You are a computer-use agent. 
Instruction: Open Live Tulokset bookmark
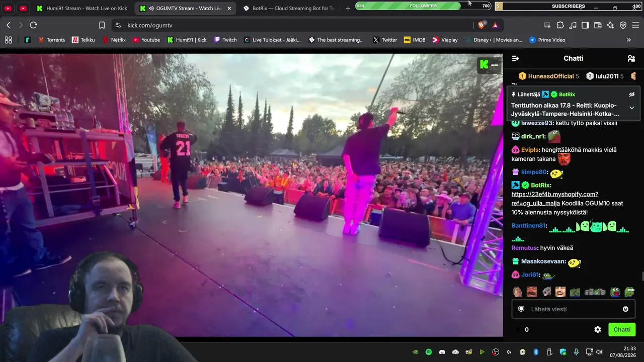pos(272,40)
